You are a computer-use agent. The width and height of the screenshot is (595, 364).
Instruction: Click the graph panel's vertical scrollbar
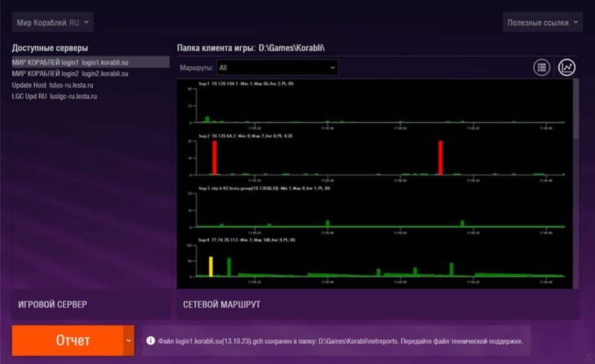(575, 111)
